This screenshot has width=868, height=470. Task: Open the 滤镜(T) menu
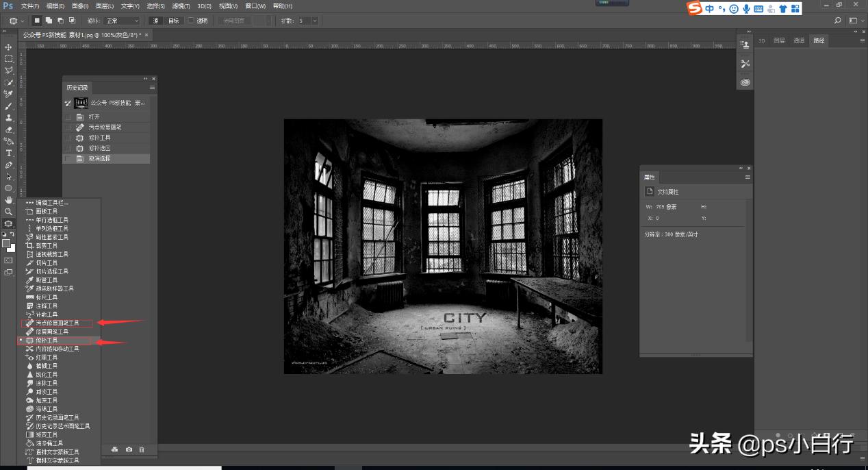[181, 5]
